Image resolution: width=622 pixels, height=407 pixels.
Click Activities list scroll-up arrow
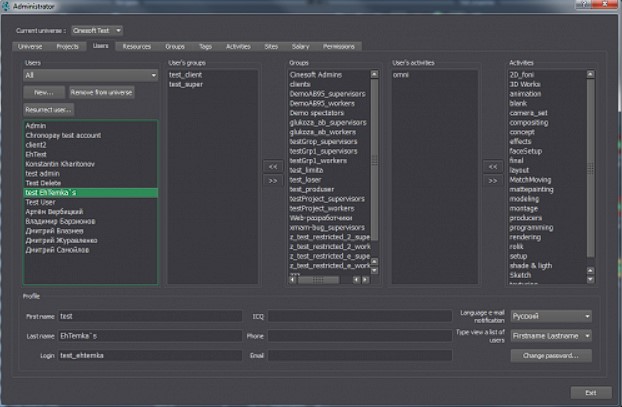point(591,74)
